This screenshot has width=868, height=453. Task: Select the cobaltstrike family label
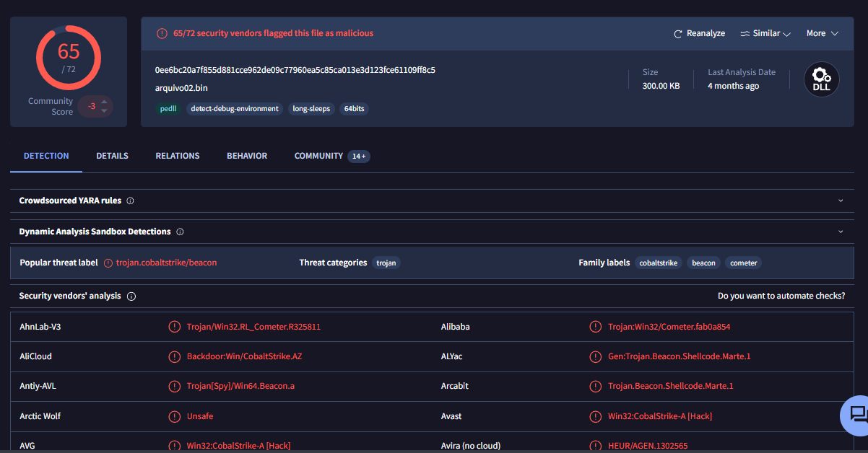[659, 263]
